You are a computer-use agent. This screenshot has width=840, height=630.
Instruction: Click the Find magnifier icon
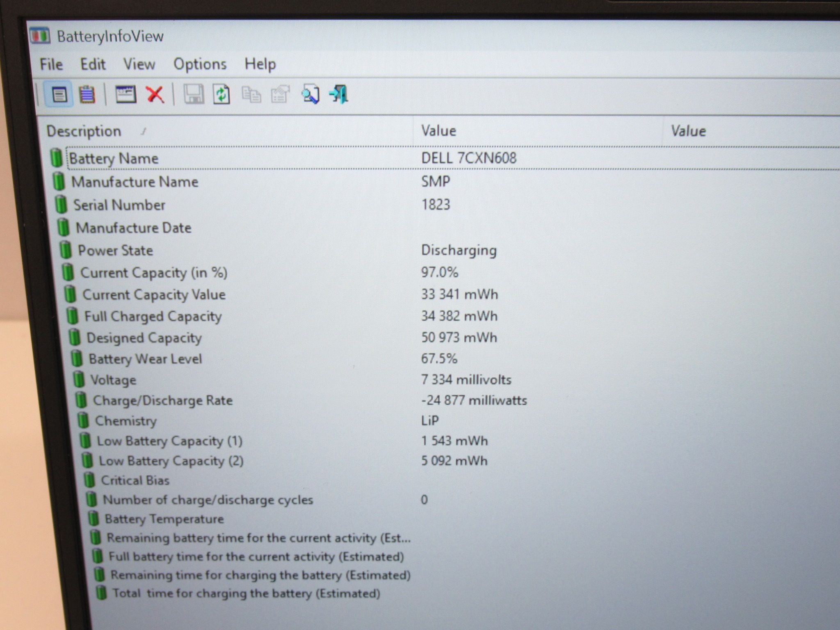(310, 95)
